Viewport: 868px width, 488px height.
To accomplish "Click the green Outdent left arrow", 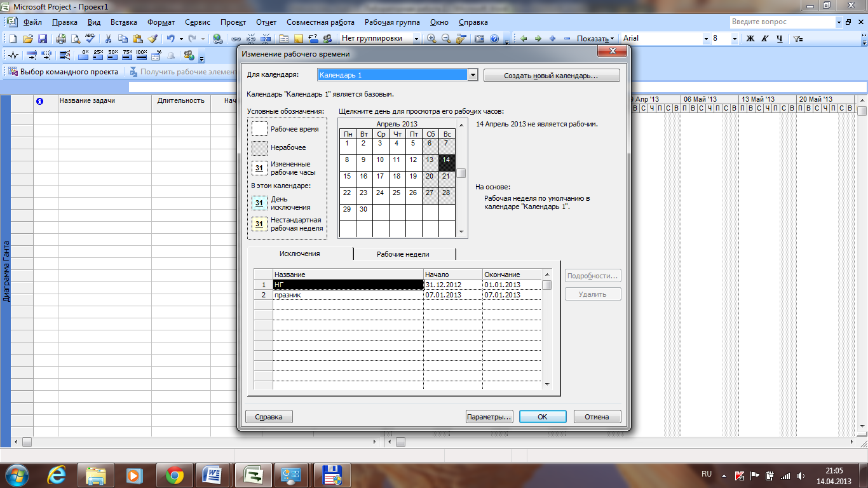I will (524, 39).
